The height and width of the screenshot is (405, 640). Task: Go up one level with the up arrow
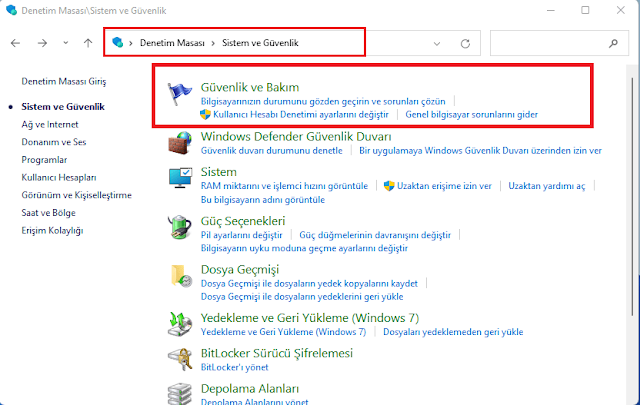click(88, 43)
